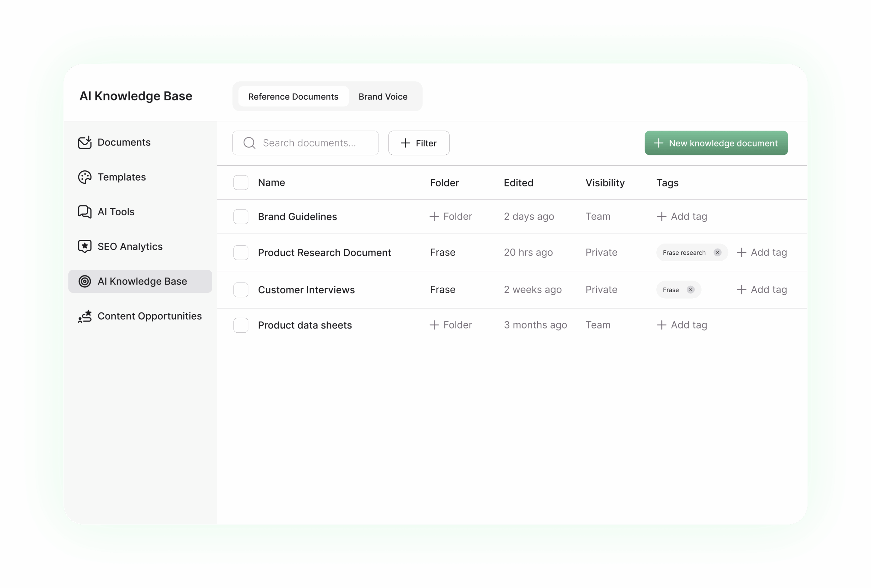The image size is (871, 588).
Task: Assign a folder to Brand Guidelines
Action: [x=450, y=217]
